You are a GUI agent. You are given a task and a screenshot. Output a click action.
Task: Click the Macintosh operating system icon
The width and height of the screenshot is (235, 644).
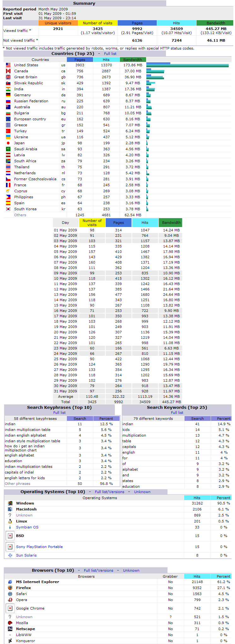click(x=10, y=509)
